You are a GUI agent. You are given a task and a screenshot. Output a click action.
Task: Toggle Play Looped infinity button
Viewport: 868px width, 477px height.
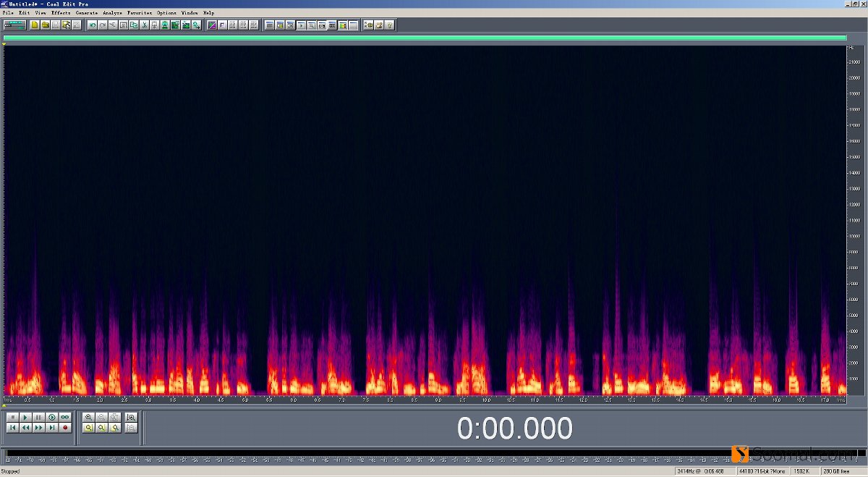[64, 418]
